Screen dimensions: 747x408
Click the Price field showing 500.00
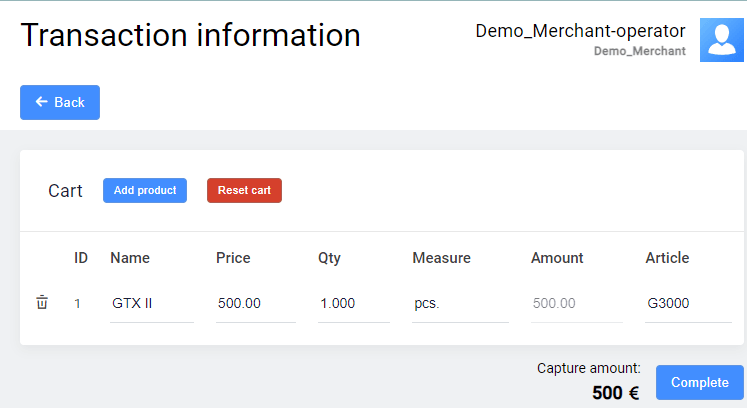pos(255,303)
